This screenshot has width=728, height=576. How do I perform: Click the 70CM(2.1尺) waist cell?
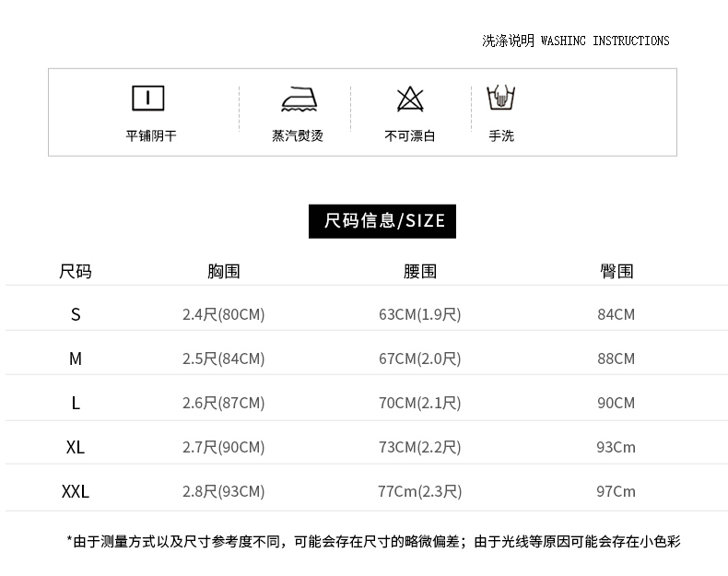pos(420,403)
